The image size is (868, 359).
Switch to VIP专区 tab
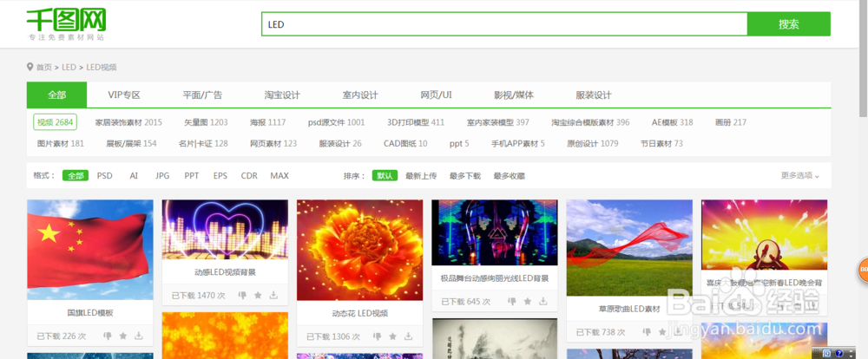click(124, 95)
